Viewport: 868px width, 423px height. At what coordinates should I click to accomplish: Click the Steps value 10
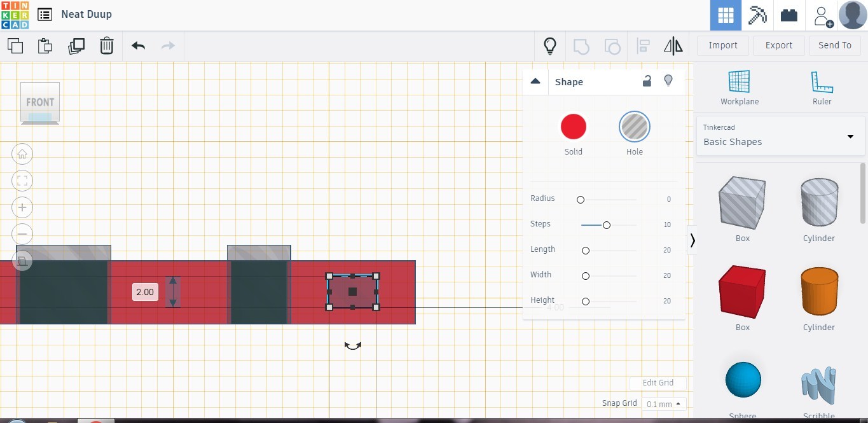(667, 225)
